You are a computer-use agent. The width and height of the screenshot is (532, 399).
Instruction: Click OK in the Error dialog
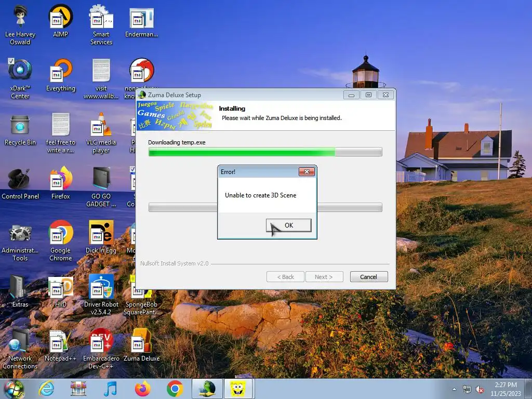[x=289, y=225]
